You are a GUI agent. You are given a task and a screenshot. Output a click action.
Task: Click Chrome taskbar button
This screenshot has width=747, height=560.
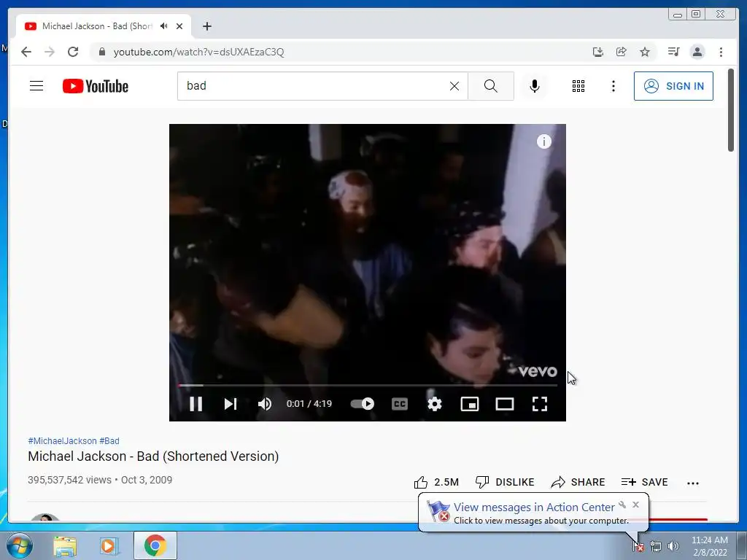(x=155, y=545)
